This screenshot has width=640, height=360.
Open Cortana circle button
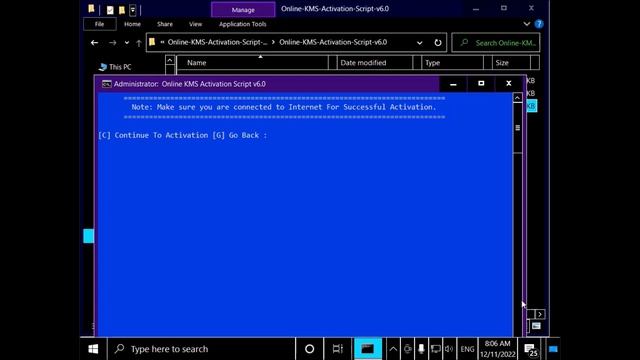[309, 349]
